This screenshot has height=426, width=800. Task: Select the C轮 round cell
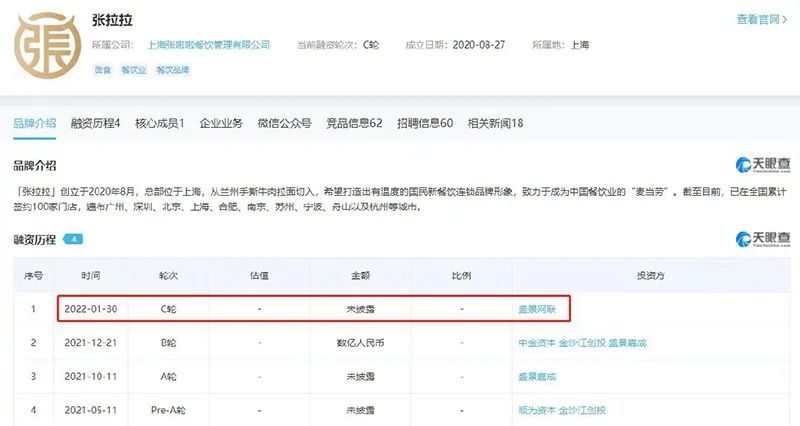coord(168,309)
